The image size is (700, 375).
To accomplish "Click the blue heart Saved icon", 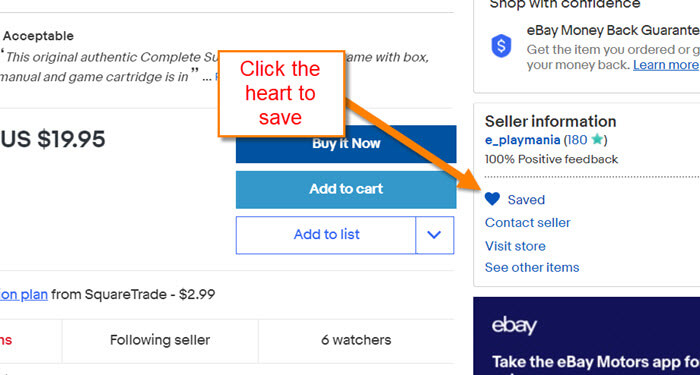I will [x=492, y=199].
